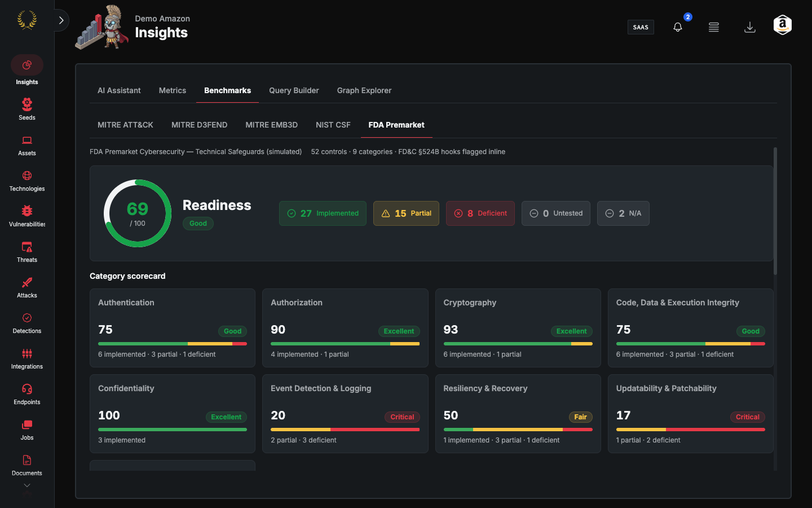The image size is (812, 508).
Task: Click the Good readiness badge
Action: [198, 224]
